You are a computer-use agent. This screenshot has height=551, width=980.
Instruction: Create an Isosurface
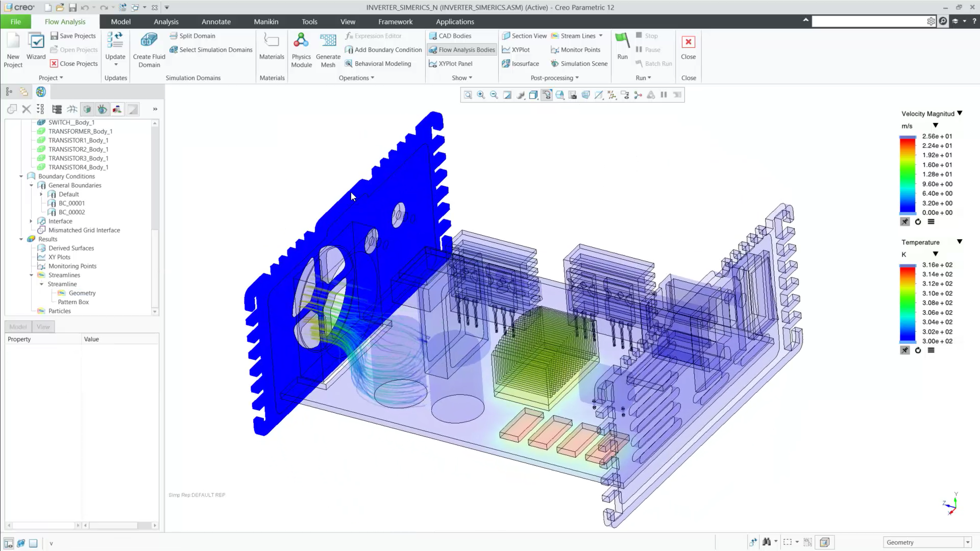click(520, 63)
